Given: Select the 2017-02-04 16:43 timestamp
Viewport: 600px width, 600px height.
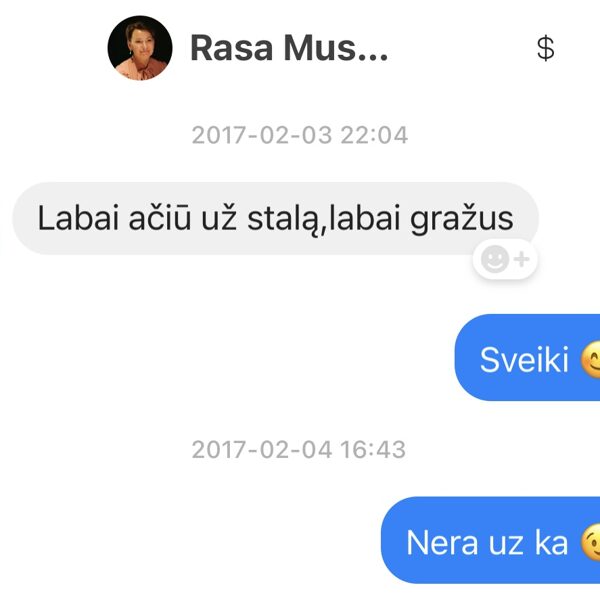Looking at the screenshot, I should pyautogui.click(x=298, y=449).
